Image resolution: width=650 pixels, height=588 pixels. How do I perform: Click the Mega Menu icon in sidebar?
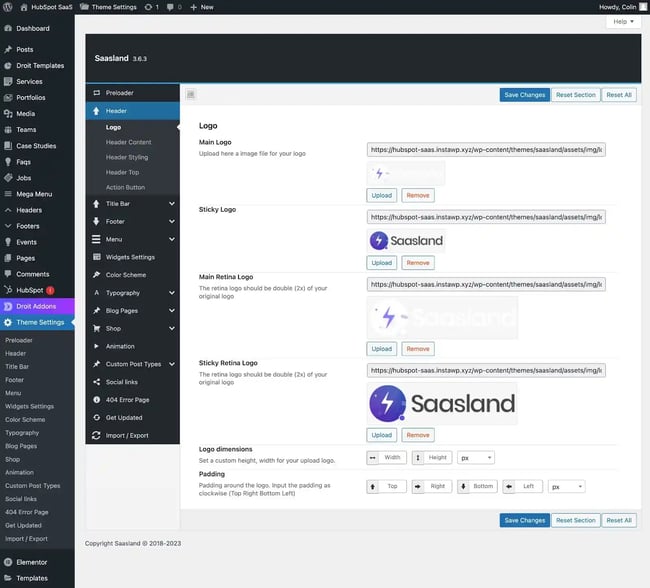[8, 194]
